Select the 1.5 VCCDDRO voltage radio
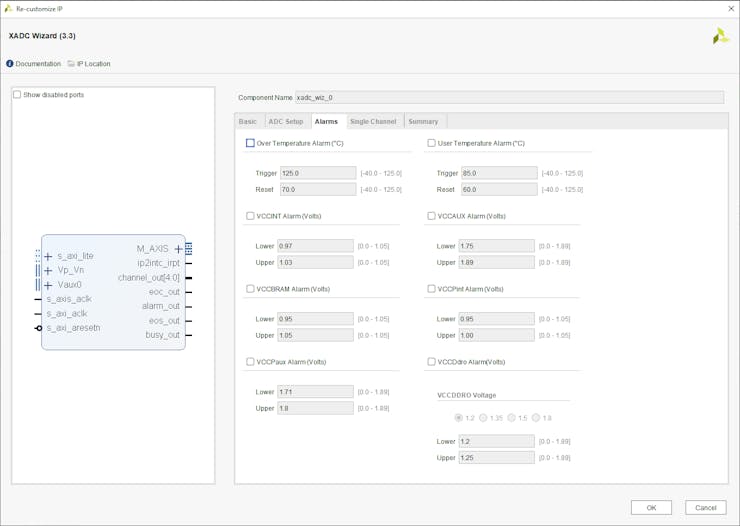Screen dimensions: 740x526 [511, 417]
